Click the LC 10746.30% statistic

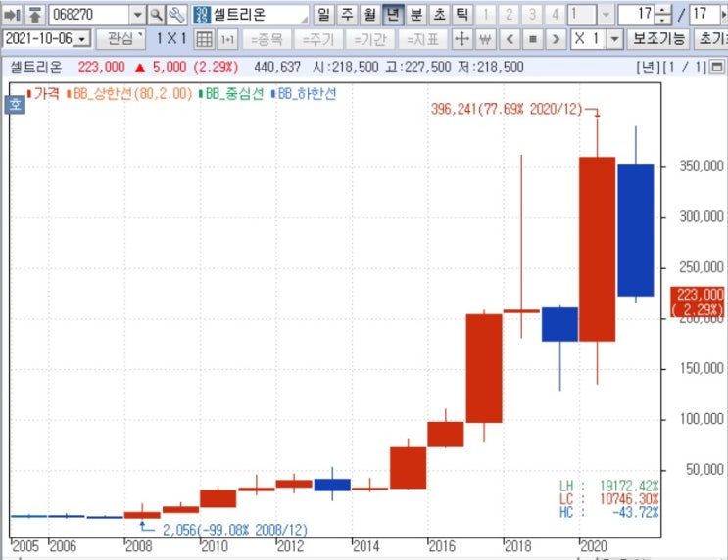609,499
